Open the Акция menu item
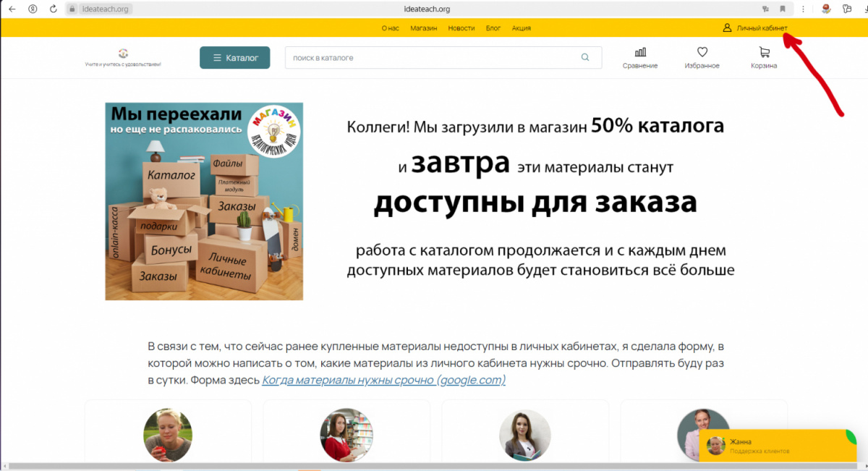This screenshot has width=868, height=471. [521, 28]
